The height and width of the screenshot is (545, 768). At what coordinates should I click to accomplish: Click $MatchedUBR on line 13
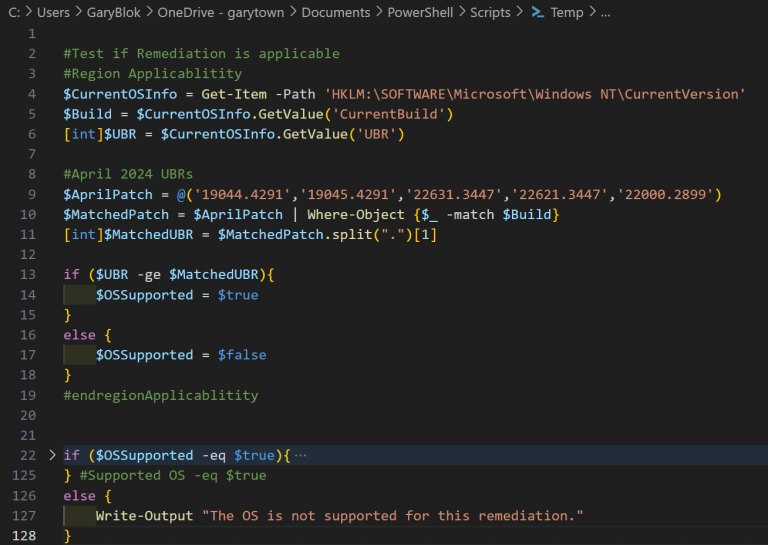point(214,274)
